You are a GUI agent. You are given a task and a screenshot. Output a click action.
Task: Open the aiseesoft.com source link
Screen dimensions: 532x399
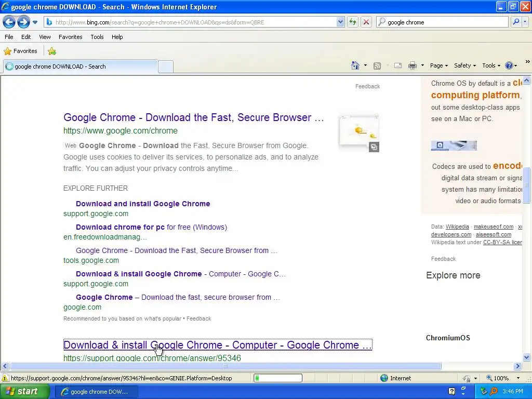click(x=494, y=234)
